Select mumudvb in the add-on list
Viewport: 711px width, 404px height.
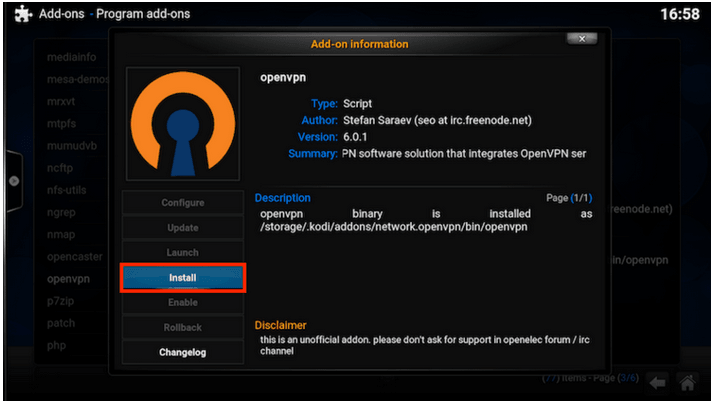72,146
